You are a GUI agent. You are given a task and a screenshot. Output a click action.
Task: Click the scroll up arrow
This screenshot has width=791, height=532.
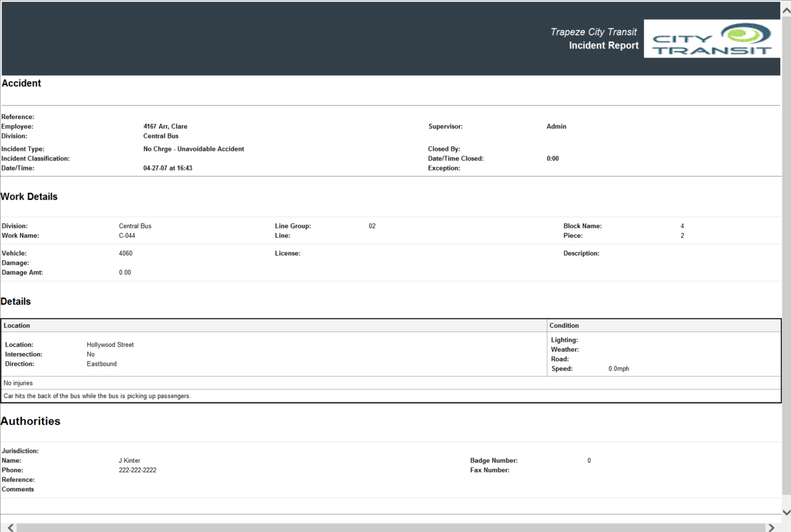[x=786, y=9]
